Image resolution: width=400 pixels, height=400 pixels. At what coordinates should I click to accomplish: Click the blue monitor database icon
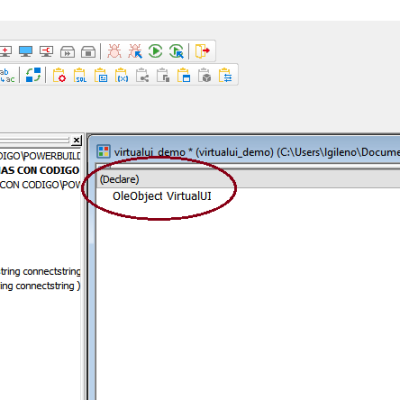click(26, 51)
